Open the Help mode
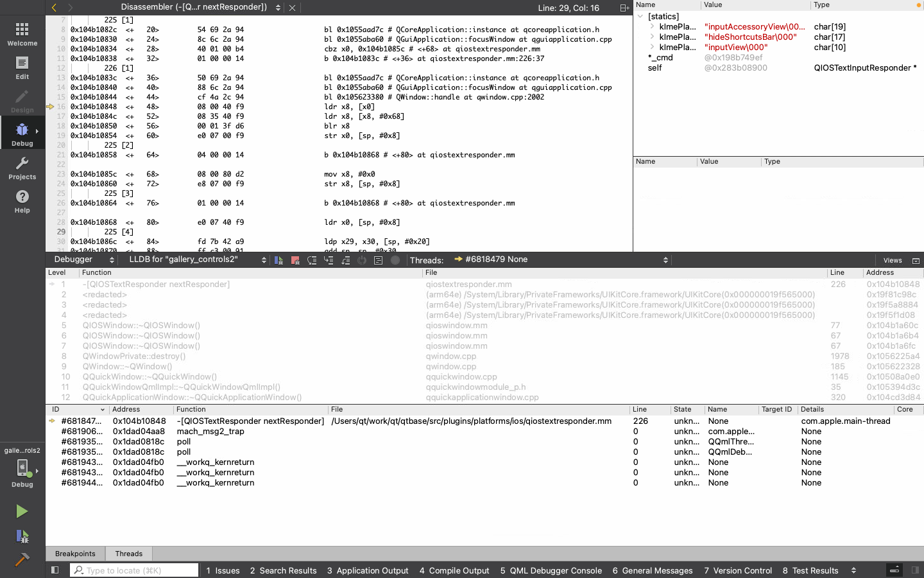 click(22, 201)
